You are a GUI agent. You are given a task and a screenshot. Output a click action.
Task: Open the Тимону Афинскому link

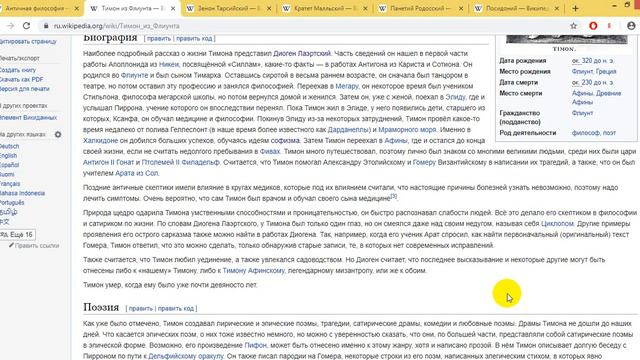point(253,271)
